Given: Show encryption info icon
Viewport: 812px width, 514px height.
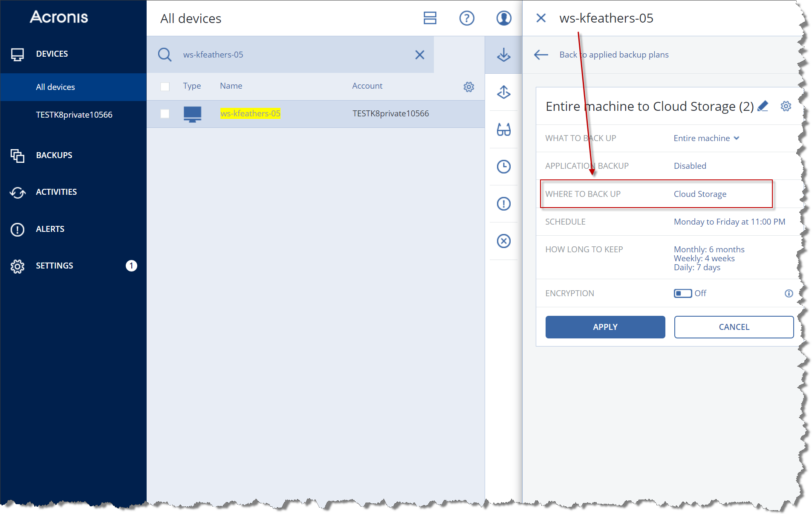Looking at the screenshot, I should (x=789, y=293).
